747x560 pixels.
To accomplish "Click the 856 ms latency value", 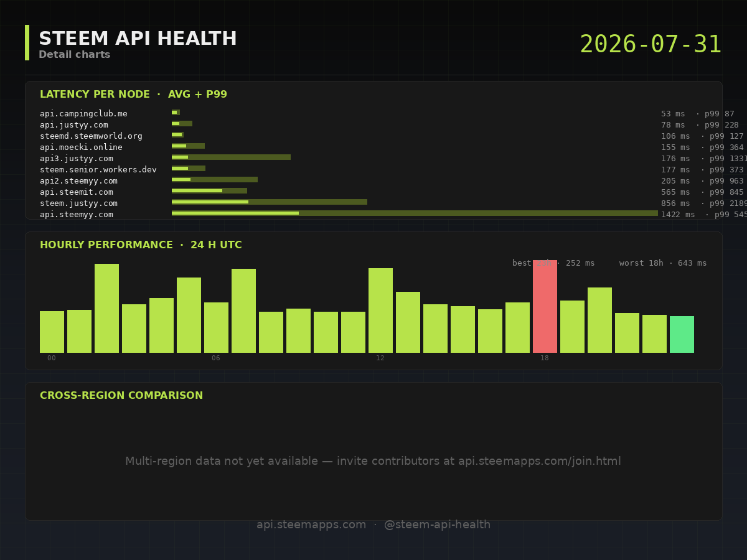I will click(x=675, y=203).
